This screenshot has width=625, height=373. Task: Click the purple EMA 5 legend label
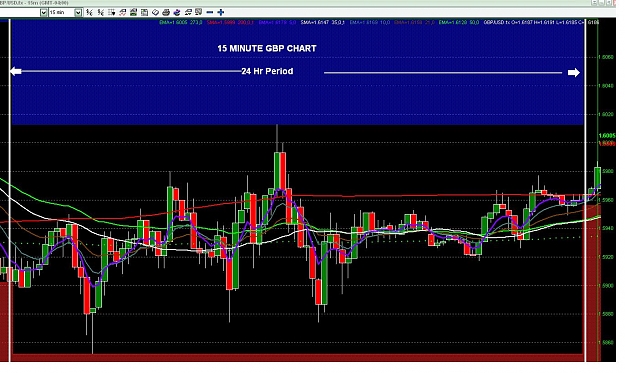tap(277, 22)
